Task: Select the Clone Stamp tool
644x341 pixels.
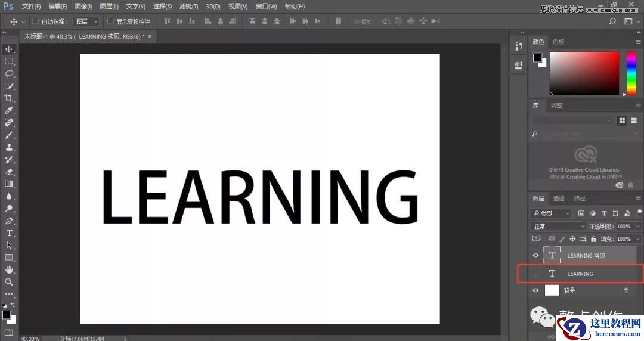Action: pyautogui.click(x=8, y=147)
